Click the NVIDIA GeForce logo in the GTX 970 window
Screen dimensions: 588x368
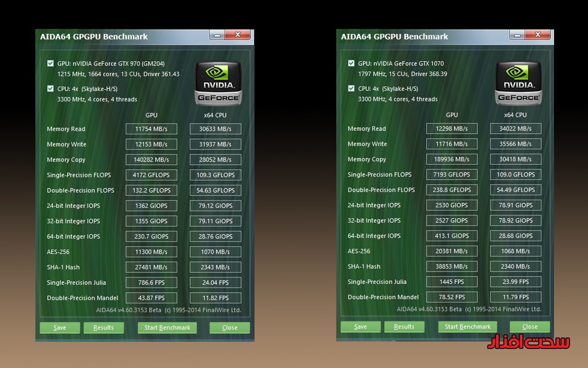218,83
